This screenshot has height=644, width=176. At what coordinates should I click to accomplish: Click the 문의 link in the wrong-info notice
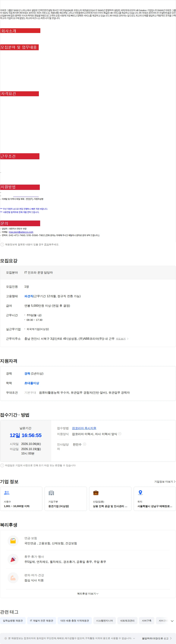[47, 245]
